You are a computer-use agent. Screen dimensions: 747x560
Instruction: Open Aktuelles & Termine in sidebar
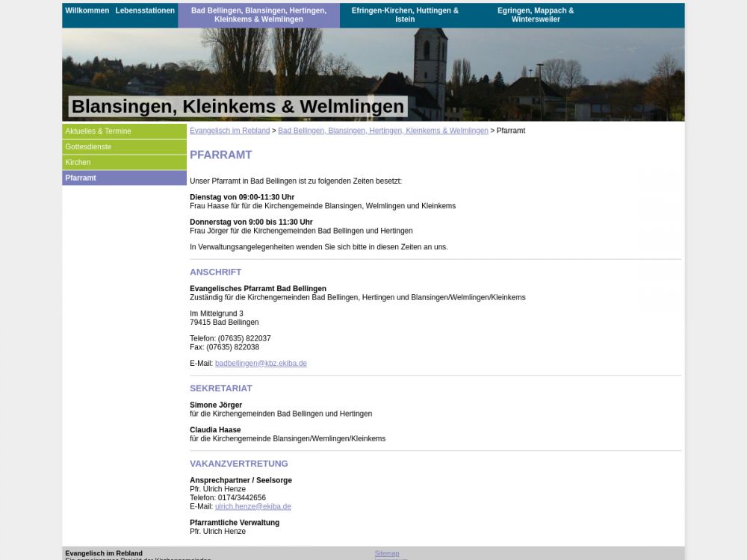click(x=98, y=131)
